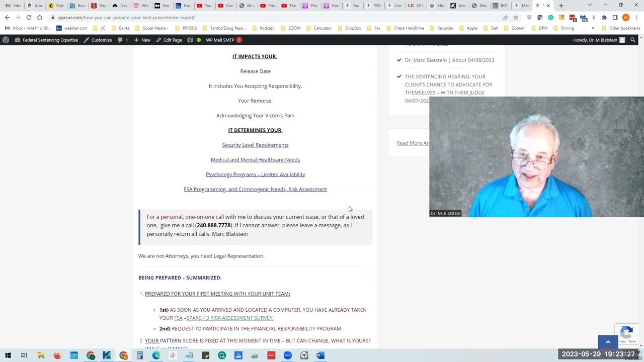
Task: Open the Chrome three-dot menu
Action: (637, 18)
